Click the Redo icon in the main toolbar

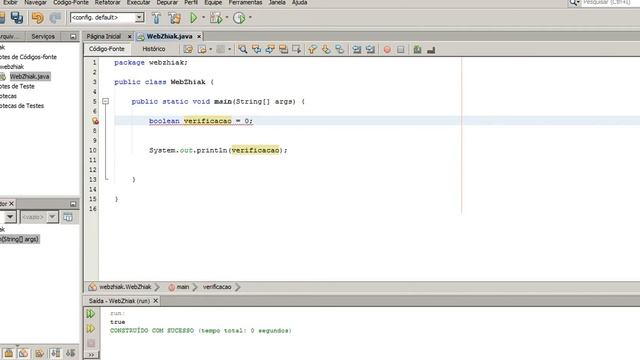click(55, 18)
